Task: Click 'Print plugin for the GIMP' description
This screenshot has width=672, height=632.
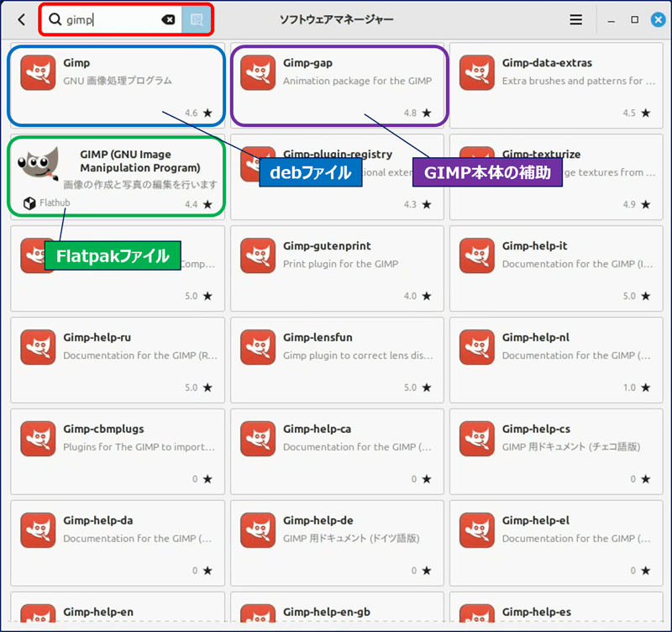Action: pos(341,264)
